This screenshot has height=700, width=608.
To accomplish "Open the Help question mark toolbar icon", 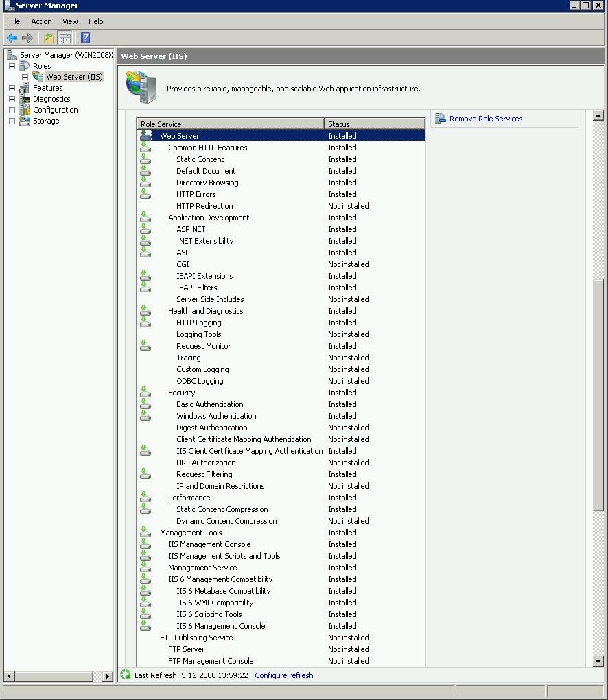I will pyautogui.click(x=85, y=38).
